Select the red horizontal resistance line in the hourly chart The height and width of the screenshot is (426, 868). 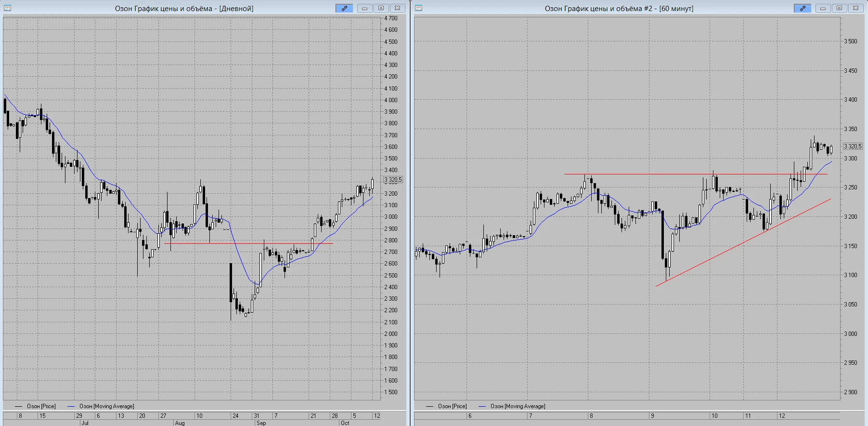(x=696, y=174)
